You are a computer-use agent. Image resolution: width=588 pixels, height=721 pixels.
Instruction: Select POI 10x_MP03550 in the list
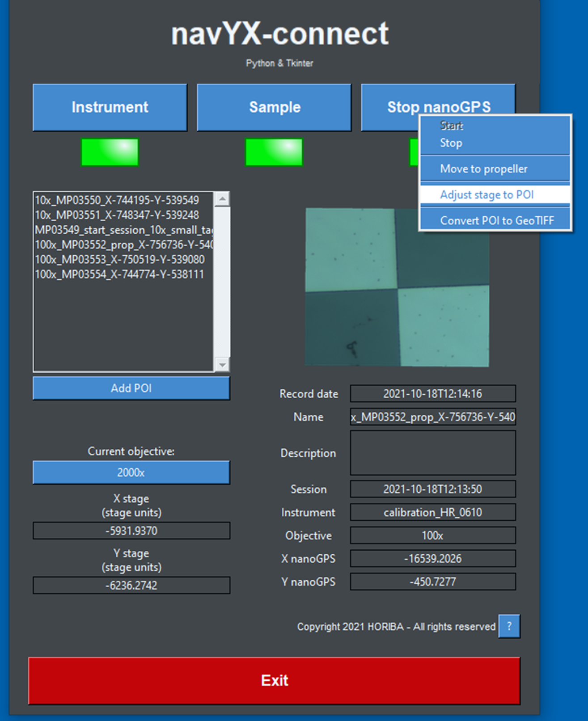tap(117, 200)
